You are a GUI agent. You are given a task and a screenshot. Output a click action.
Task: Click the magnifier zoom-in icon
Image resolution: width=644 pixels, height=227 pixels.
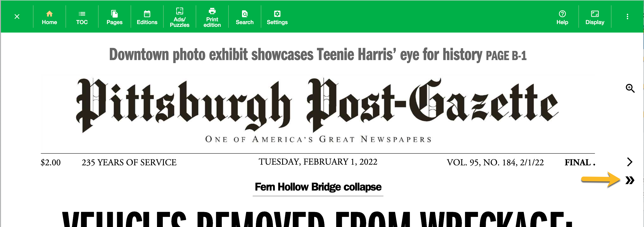(630, 88)
